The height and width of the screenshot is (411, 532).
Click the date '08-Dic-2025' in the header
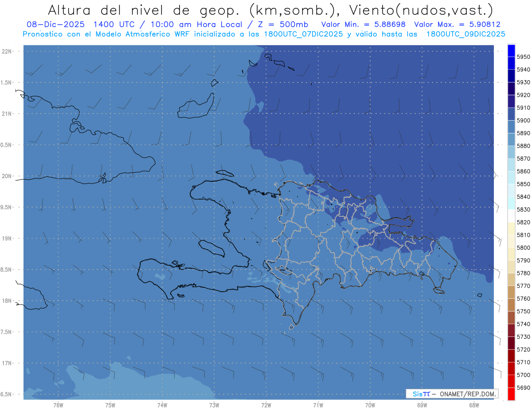(x=55, y=24)
